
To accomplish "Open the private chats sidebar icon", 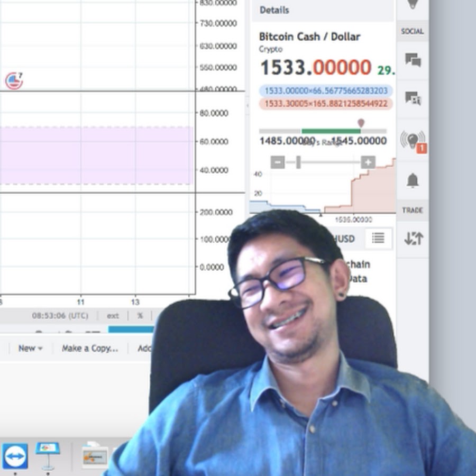I will [x=413, y=98].
